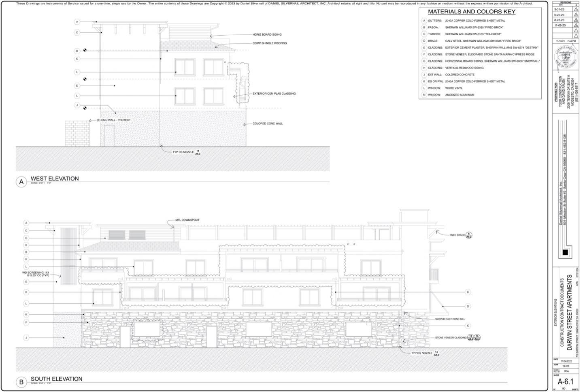
Task: Click the (E) CMU Wall - Protect note
Action: tap(113, 120)
